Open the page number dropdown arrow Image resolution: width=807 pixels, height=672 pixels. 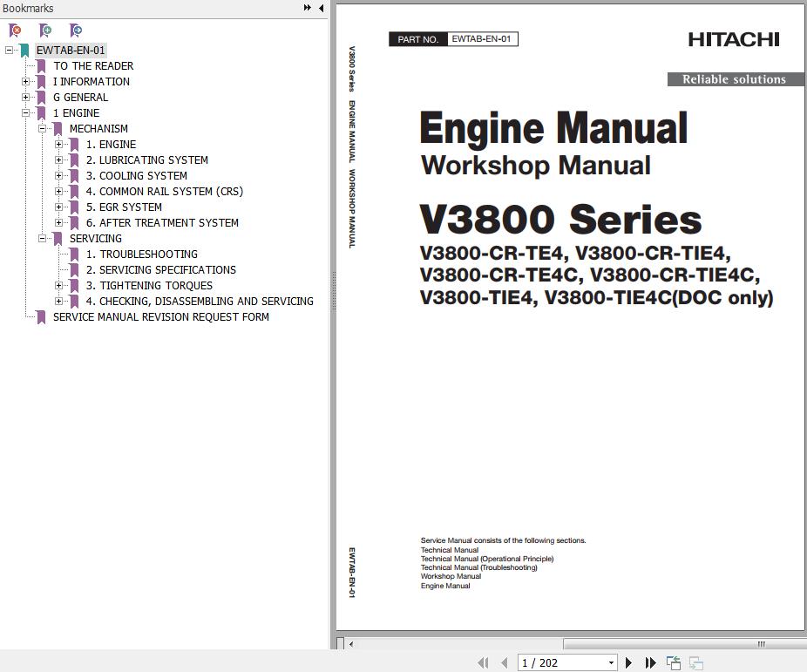pos(611,662)
